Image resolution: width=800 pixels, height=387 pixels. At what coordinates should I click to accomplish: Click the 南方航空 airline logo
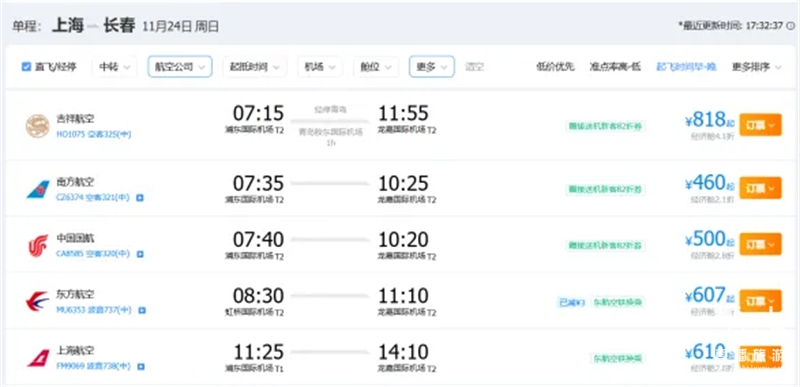(38, 189)
